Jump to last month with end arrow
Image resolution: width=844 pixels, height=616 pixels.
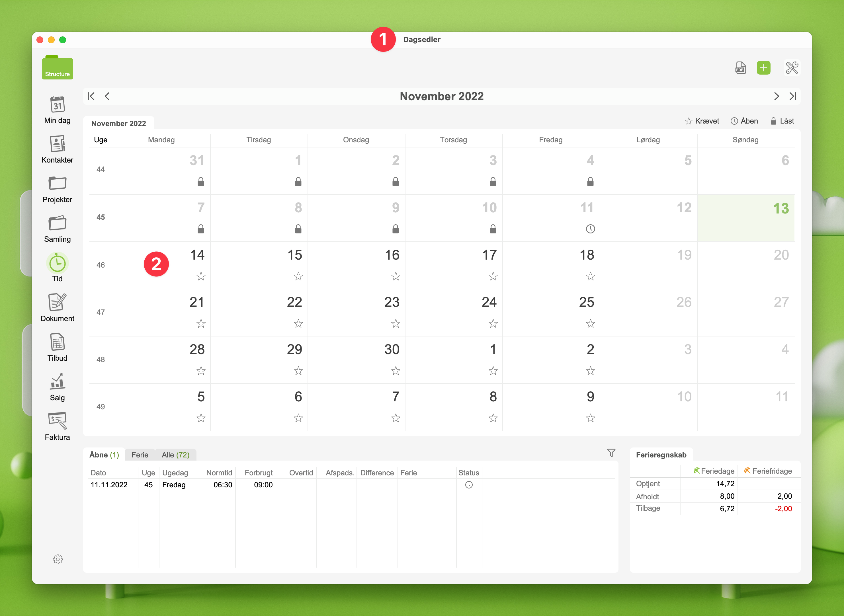coord(793,96)
